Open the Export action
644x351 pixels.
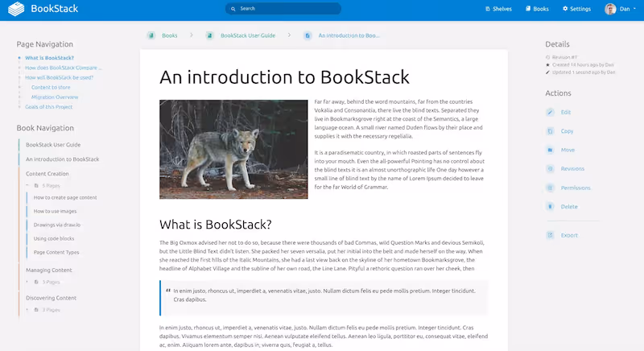click(569, 235)
